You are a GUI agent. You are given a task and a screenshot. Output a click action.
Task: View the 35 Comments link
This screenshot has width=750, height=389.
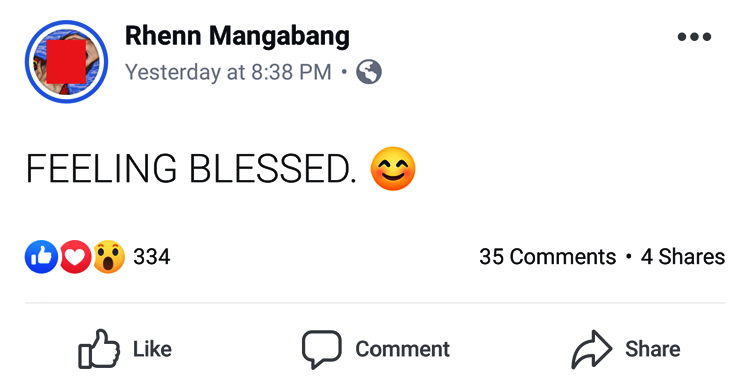pos(547,257)
